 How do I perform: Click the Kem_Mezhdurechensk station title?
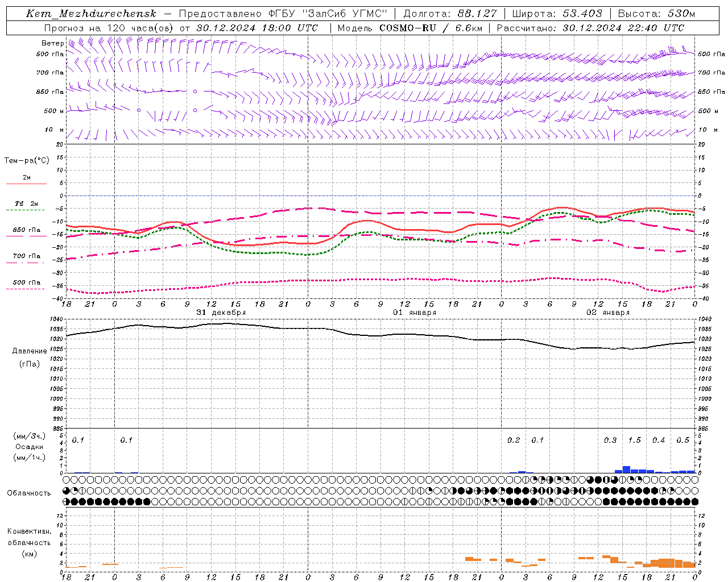(x=91, y=14)
